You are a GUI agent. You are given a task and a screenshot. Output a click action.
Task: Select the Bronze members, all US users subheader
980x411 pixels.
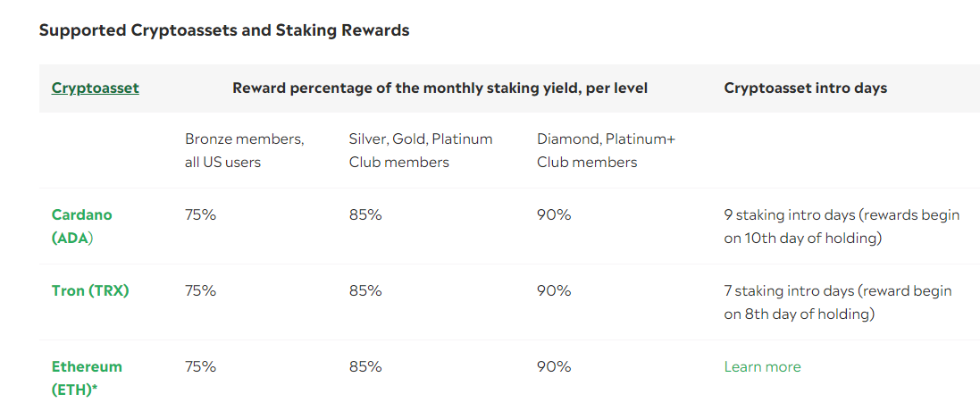coord(245,150)
